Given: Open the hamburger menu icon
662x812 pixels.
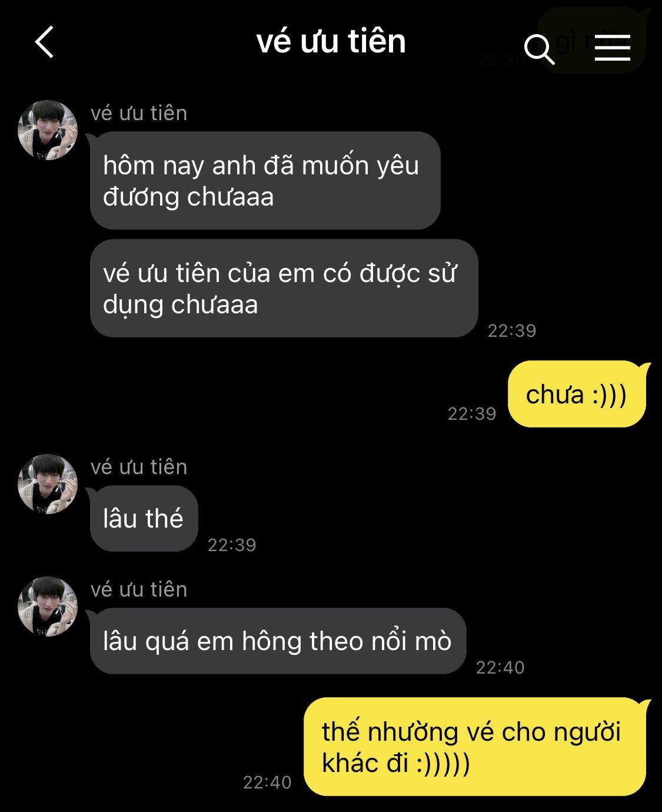Looking at the screenshot, I should click(x=612, y=47).
